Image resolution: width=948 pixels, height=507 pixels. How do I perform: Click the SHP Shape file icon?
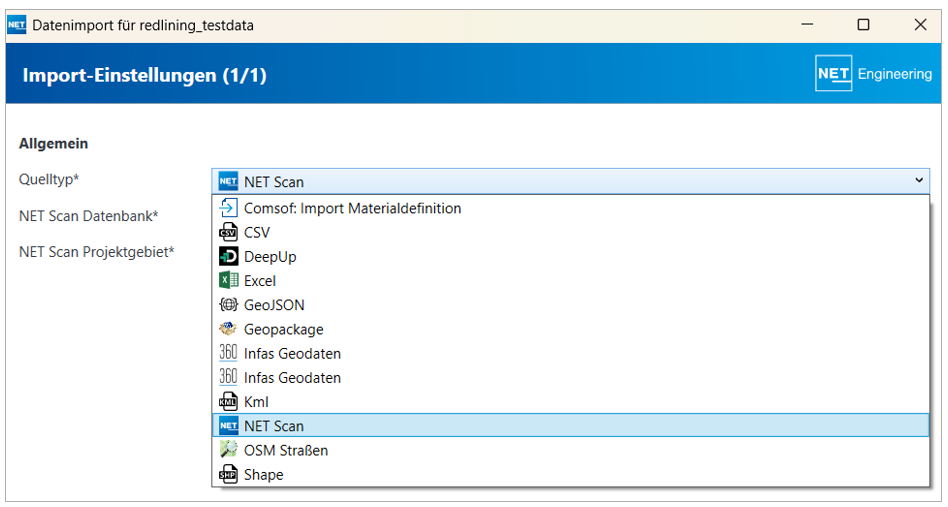pyautogui.click(x=228, y=474)
